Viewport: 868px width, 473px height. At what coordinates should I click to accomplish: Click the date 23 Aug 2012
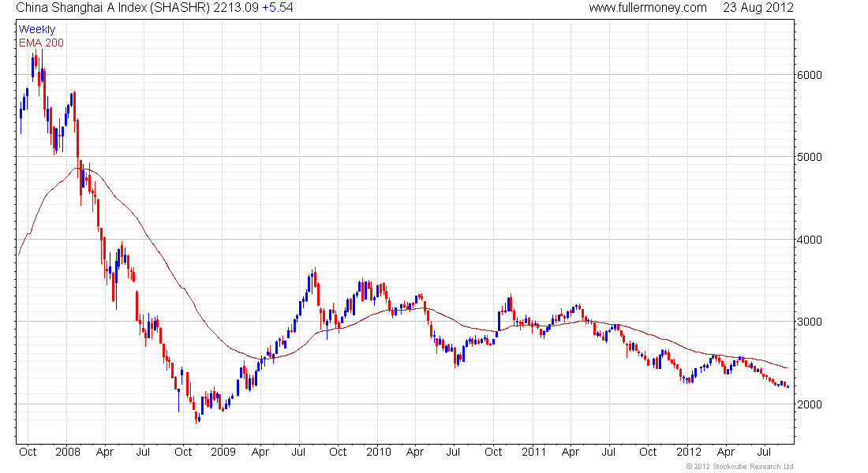(758, 8)
